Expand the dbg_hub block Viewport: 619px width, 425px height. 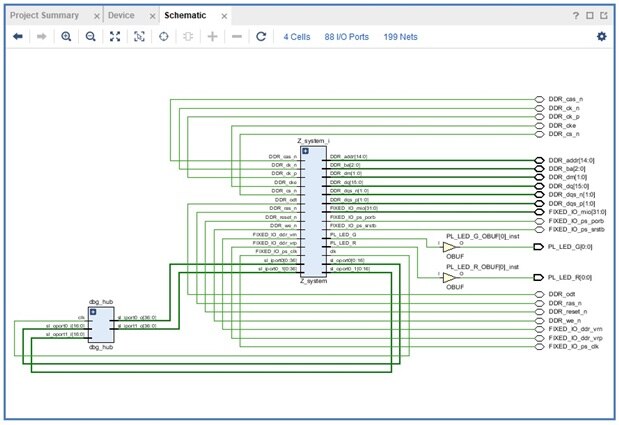(x=93, y=312)
